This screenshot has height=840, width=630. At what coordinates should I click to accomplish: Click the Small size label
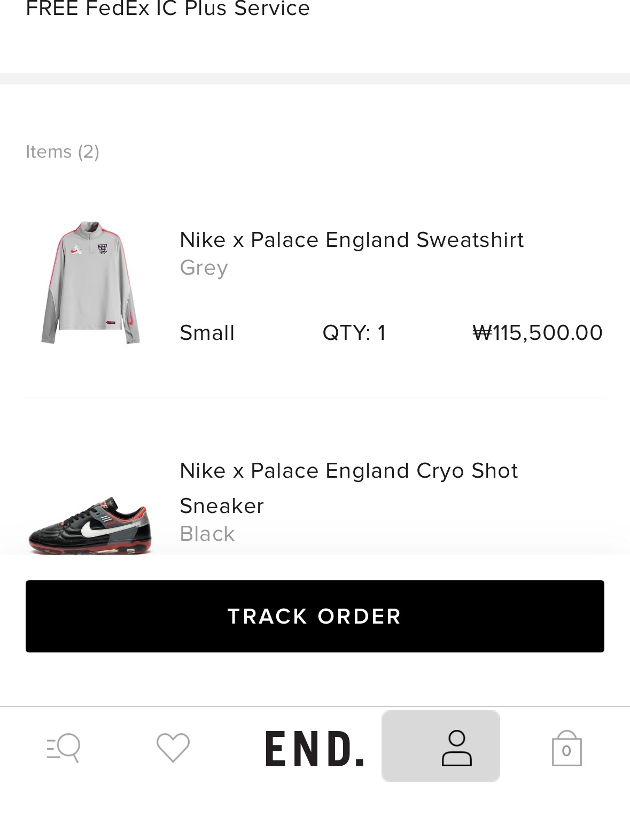point(207,332)
